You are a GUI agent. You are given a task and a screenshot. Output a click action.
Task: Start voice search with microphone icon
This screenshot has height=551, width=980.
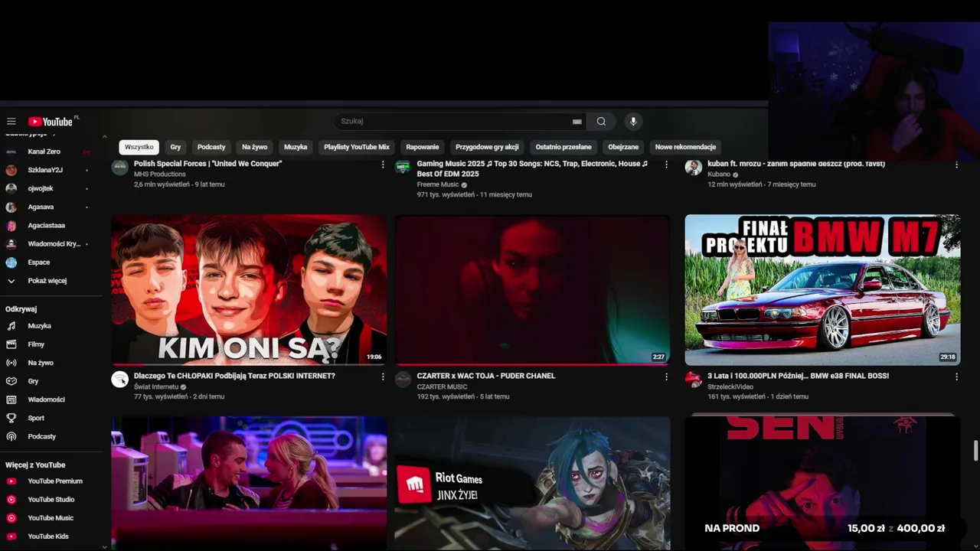pos(632,121)
